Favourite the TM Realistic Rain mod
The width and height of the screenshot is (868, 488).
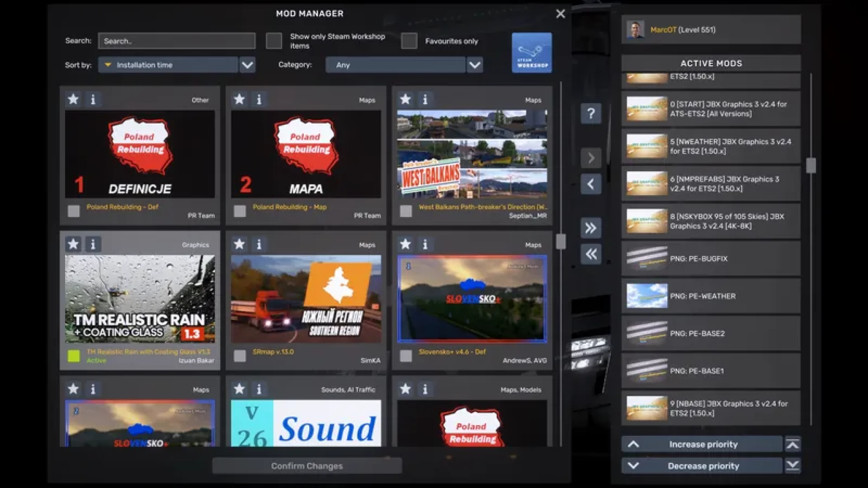pyautogui.click(x=73, y=244)
